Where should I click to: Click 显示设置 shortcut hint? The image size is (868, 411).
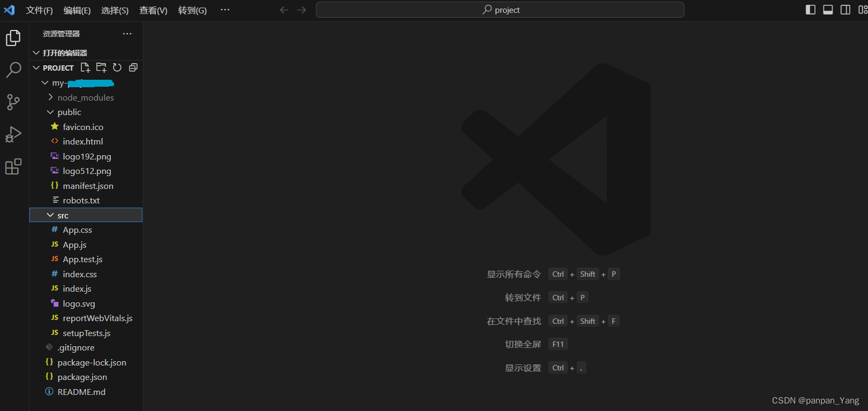(x=523, y=368)
